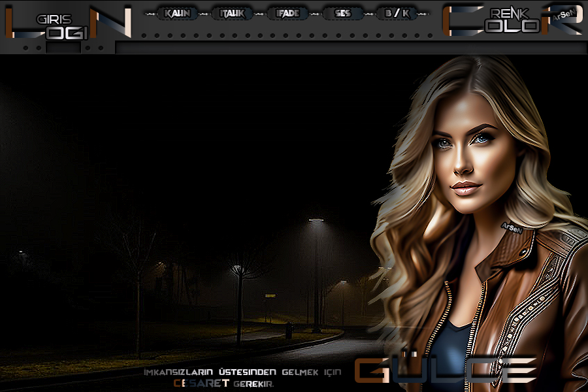588x392 pixels.
Task: Click the GIRIS LOGIN button
Action: pos(68,22)
